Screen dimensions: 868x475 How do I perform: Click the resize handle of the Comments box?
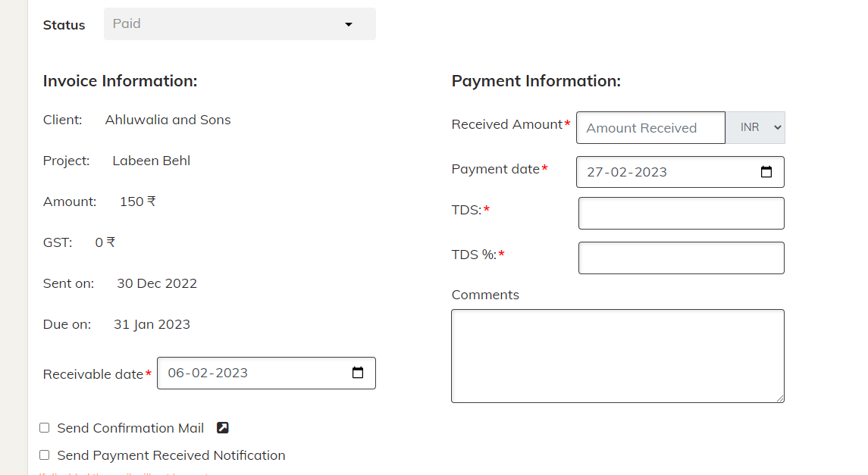coord(781,398)
